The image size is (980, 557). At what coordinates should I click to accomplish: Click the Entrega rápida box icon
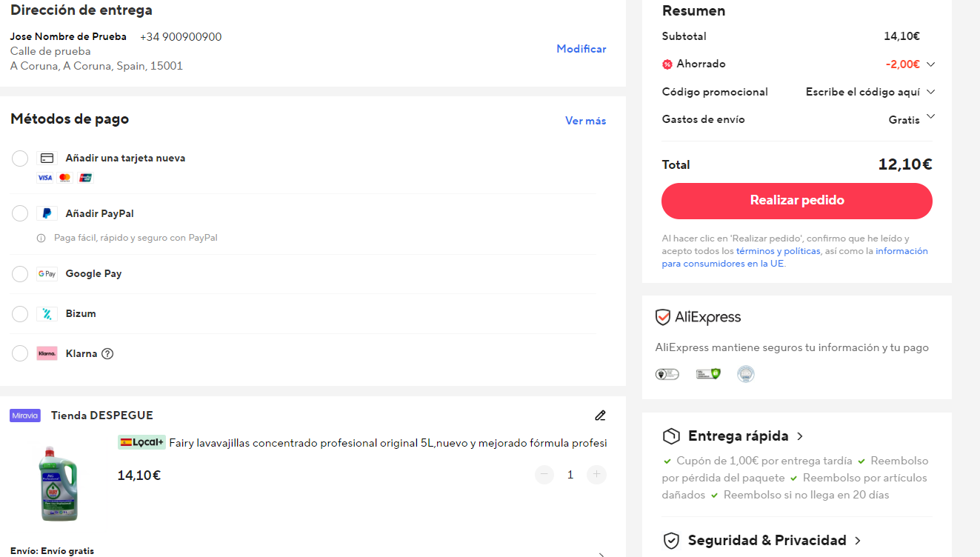click(671, 436)
